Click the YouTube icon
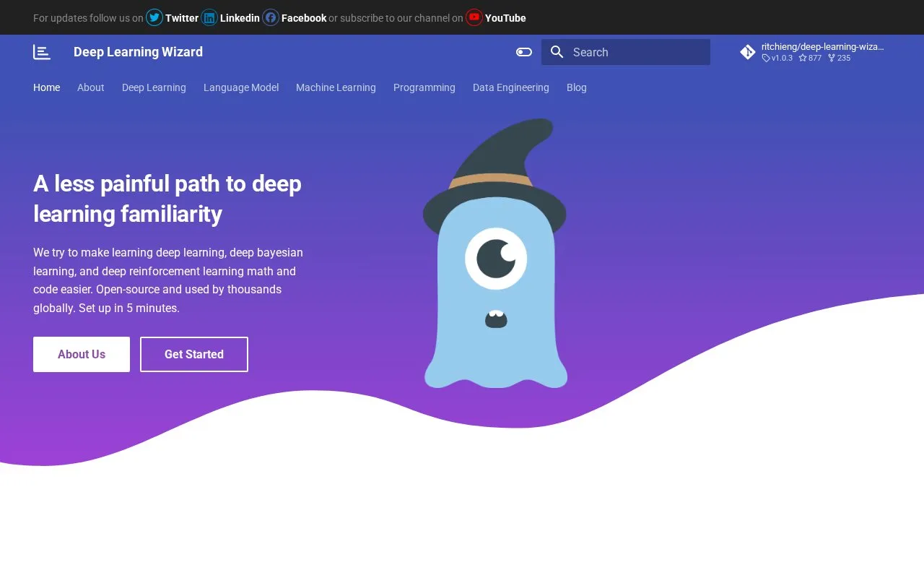This screenshot has width=924, height=578. click(474, 17)
